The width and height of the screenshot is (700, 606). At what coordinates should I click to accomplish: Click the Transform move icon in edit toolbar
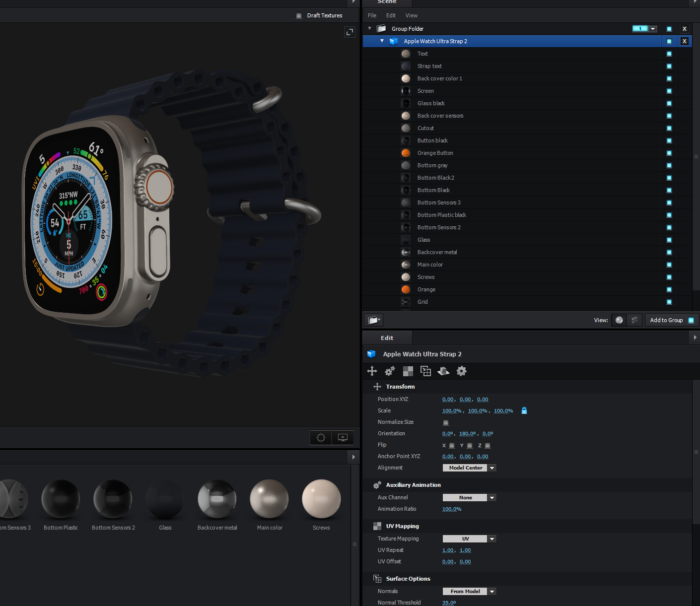372,371
